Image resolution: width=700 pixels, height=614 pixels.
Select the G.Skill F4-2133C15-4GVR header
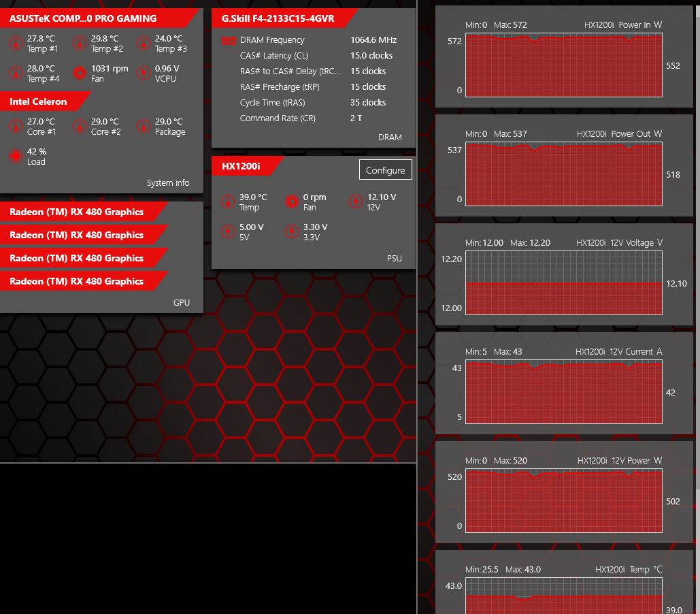(x=284, y=18)
